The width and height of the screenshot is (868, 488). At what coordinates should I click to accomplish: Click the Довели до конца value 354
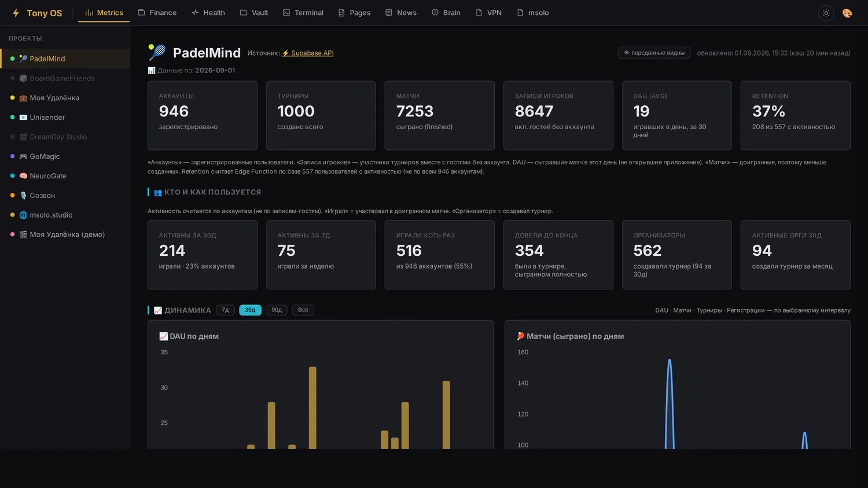(529, 251)
